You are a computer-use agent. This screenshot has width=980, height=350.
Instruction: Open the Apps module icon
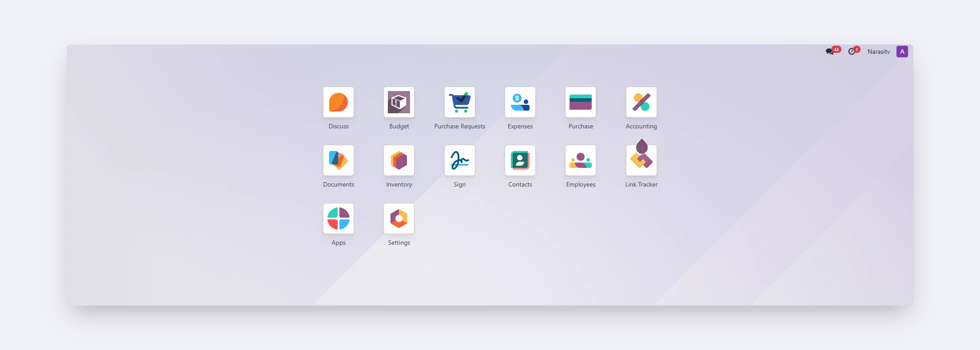pos(338,219)
